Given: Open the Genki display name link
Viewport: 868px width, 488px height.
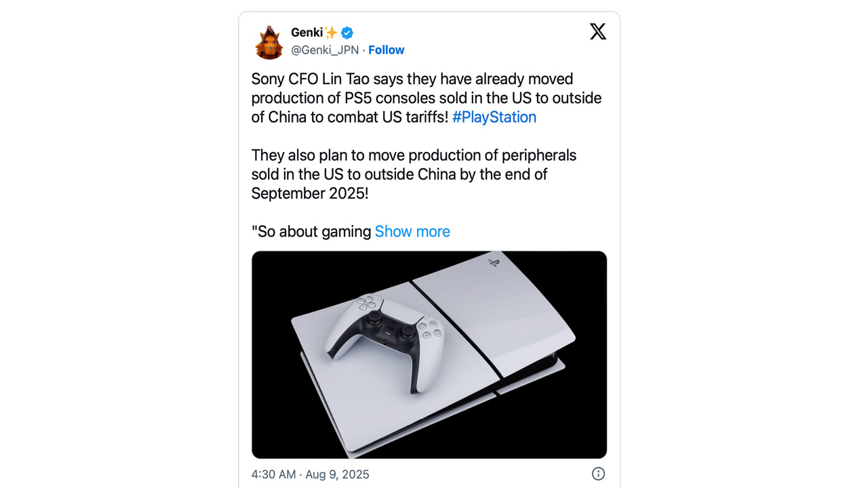Looking at the screenshot, I should coord(307,33).
